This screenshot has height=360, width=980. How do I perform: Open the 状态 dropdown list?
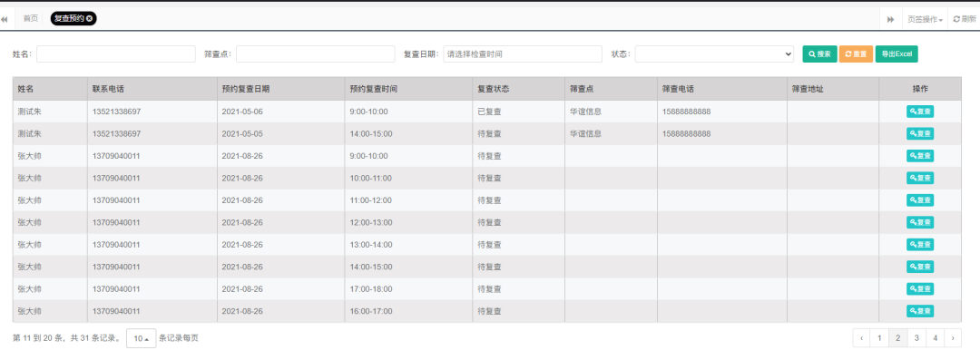coord(714,54)
